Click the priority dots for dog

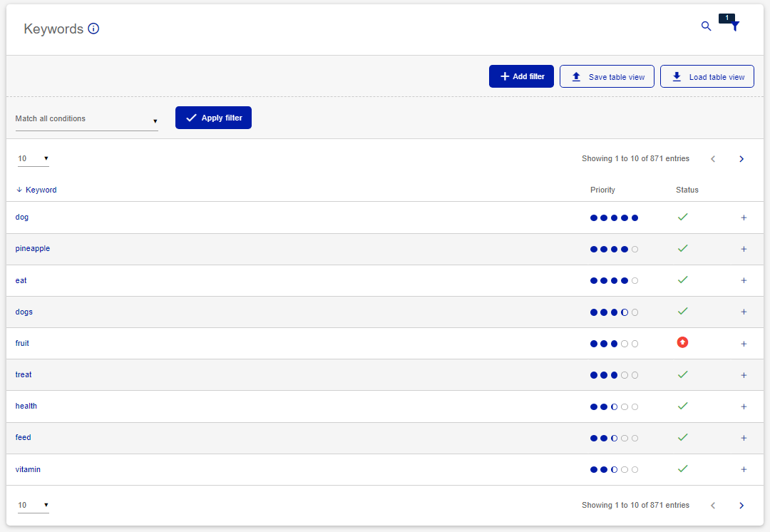(x=614, y=218)
